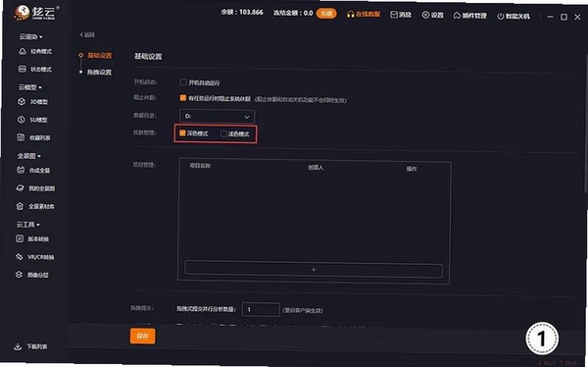Open the 设置 gear icon
The width and height of the screenshot is (588, 367).
point(425,15)
